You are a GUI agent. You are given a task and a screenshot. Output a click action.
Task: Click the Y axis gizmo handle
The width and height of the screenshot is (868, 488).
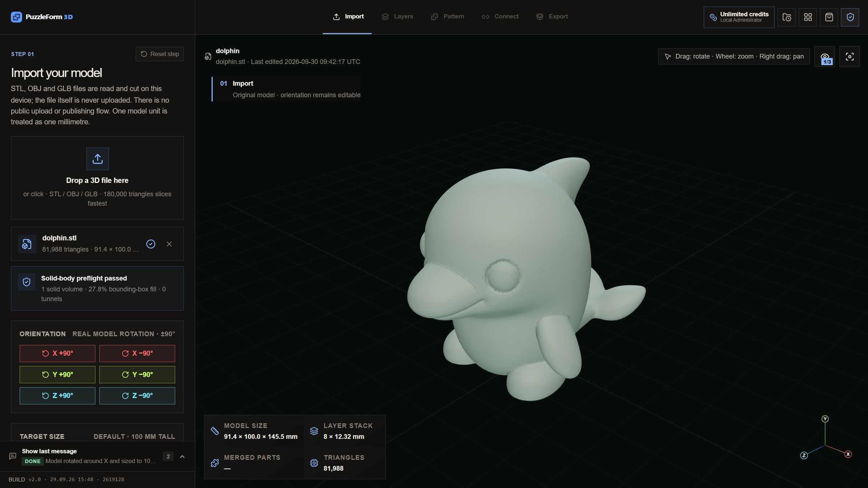825,419
